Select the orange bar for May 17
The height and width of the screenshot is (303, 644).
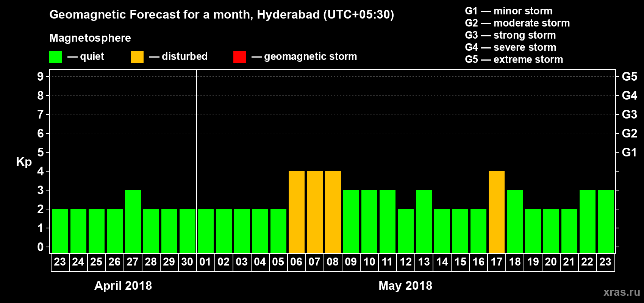497,212
